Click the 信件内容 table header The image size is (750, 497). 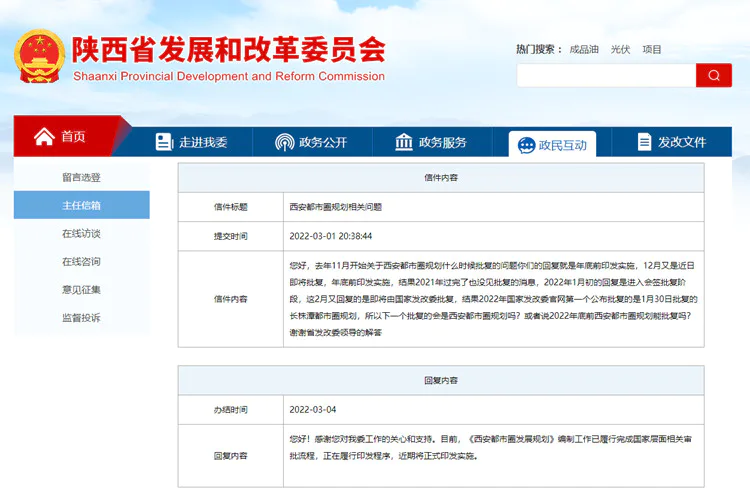(x=441, y=178)
